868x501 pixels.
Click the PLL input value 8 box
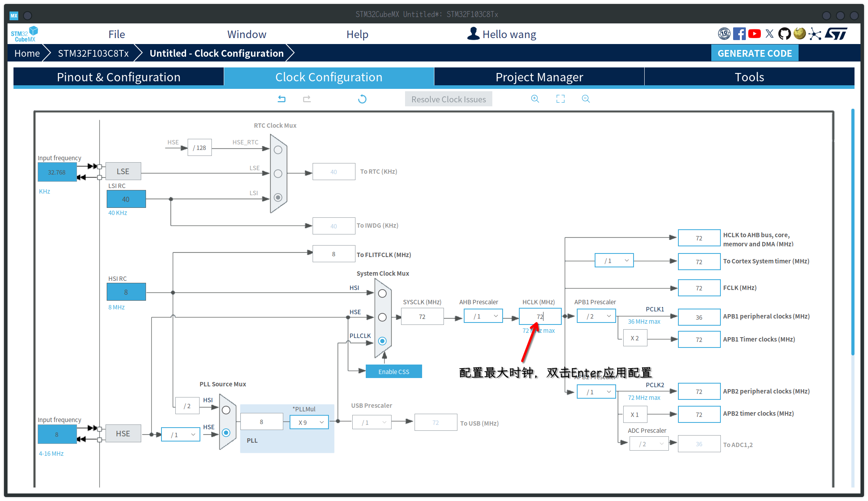261,422
